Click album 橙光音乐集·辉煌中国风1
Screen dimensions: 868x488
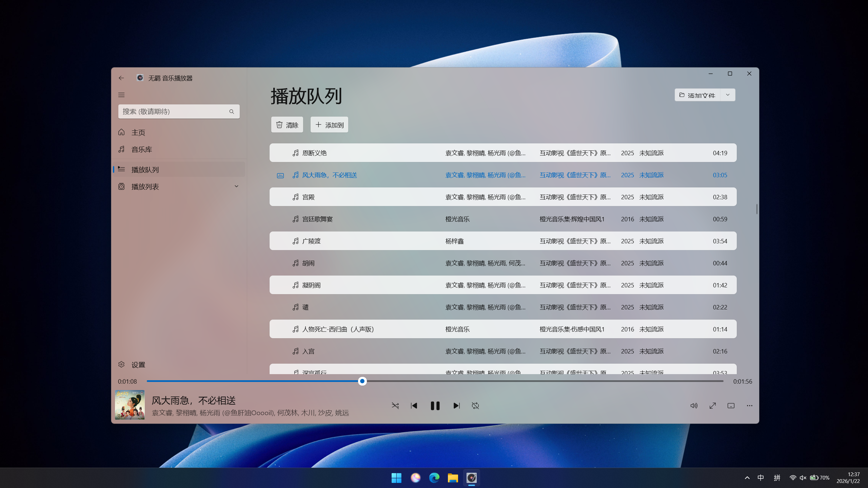click(x=572, y=219)
